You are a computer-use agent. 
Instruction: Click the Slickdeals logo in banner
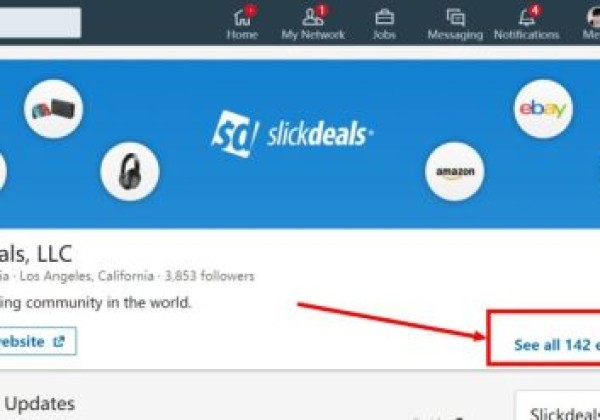point(293,133)
